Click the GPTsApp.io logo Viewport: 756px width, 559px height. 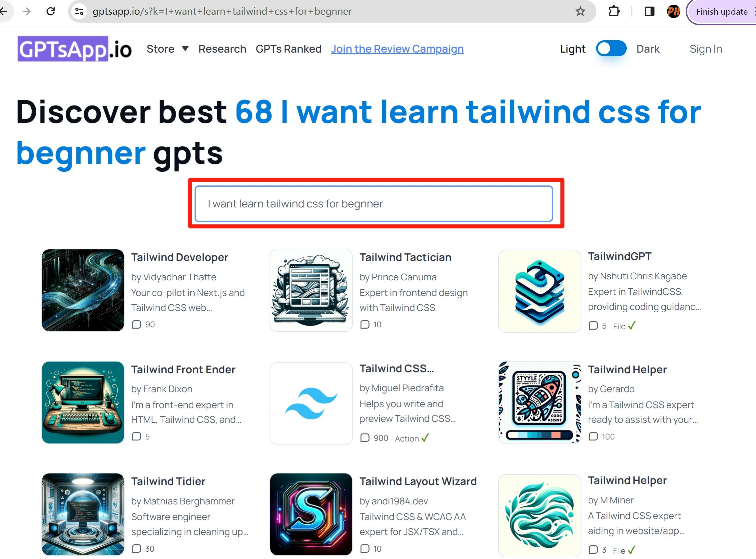[75, 49]
